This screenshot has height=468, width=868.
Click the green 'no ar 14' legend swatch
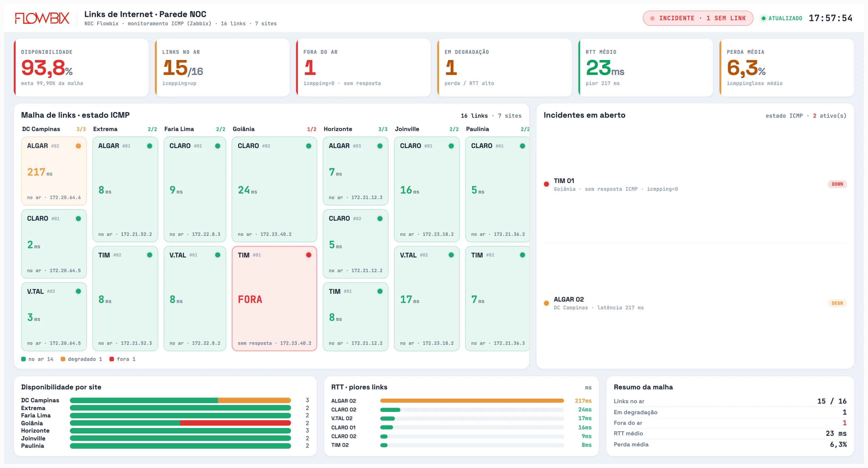(x=23, y=359)
